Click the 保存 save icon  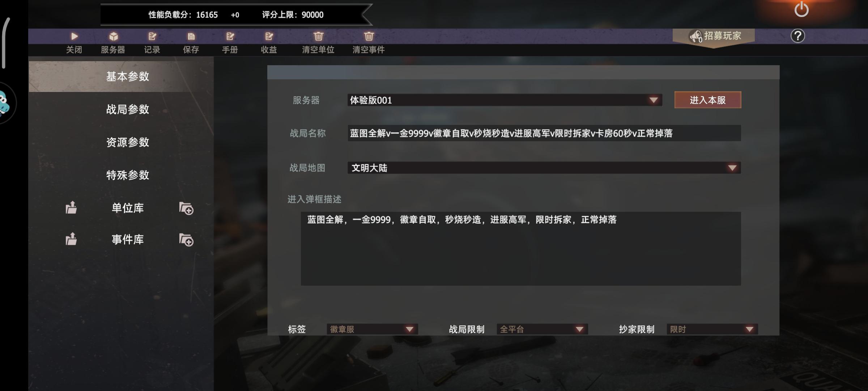click(x=191, y=36)
